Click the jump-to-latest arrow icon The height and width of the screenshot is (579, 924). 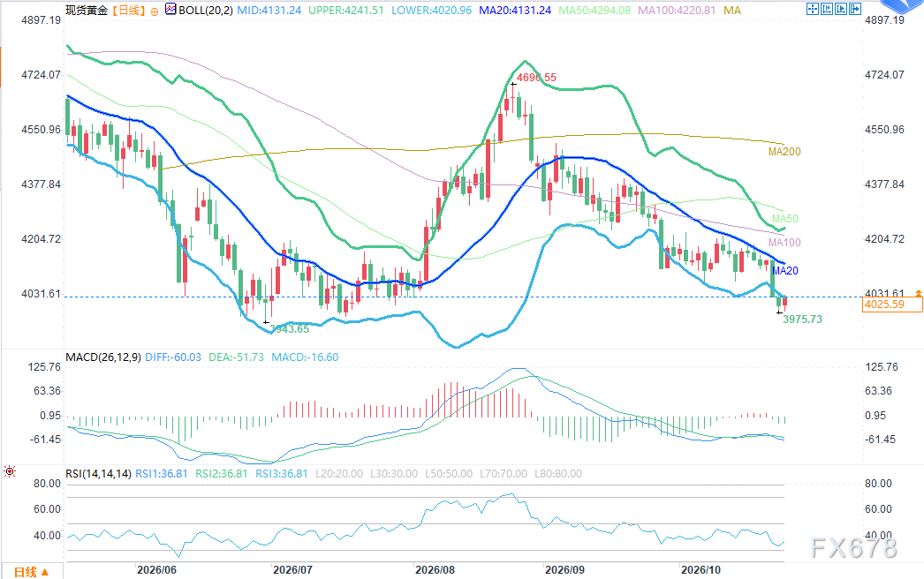pos(854,9)
